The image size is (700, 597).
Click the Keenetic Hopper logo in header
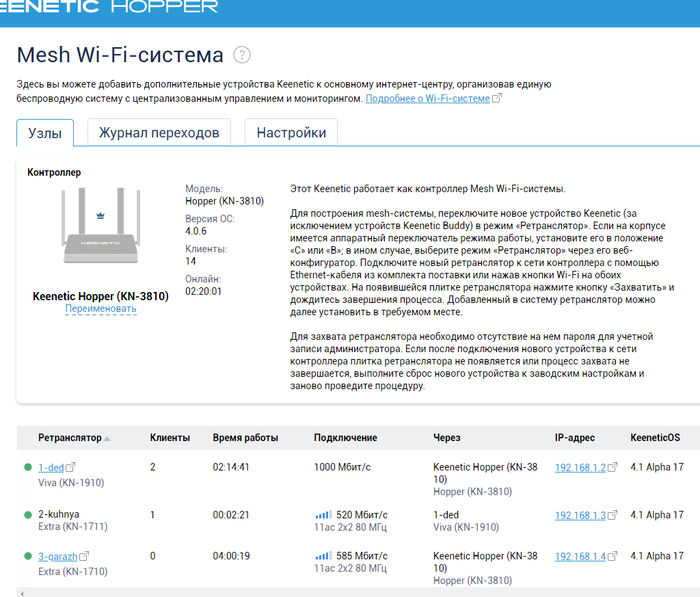(x=109, y=7)
